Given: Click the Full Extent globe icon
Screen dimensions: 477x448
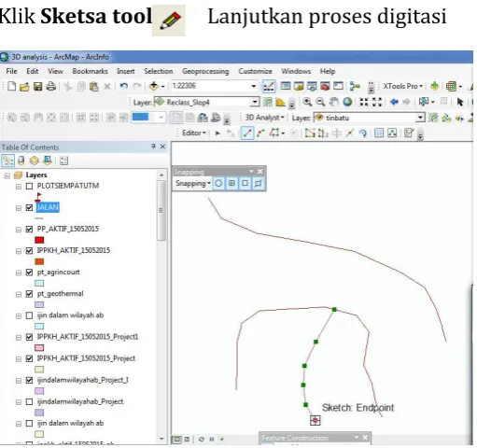Looking at the screenshot, I should coord(347,102).
